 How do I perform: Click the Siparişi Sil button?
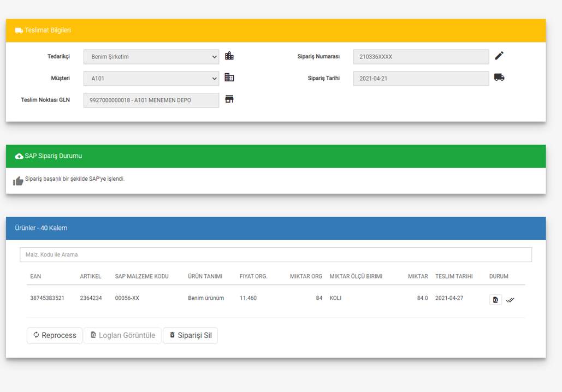click(190, 335)
